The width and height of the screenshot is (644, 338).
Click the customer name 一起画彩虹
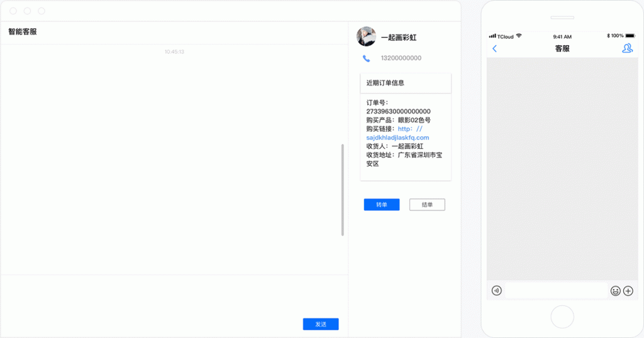click(399, 38)
